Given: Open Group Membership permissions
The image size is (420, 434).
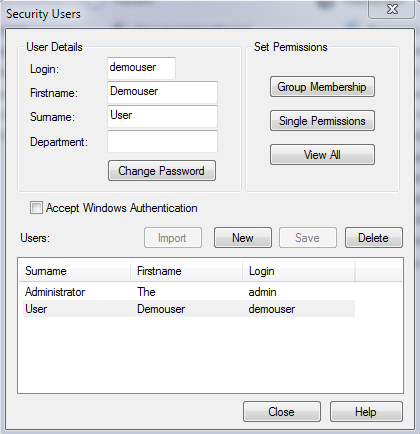Looking at the screenshot, I should (x=322, y=87).
